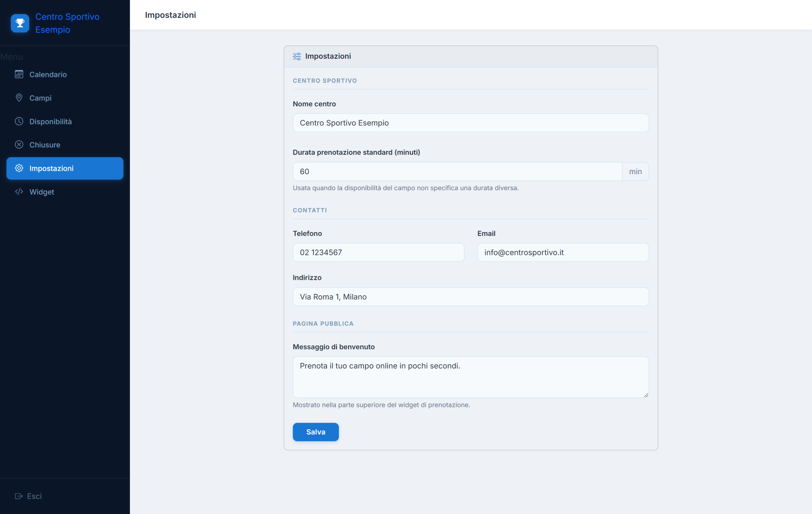This screenshot has width=812, height=514.
Task: Click the Impostazioni gear icon in sidebar
Action: coord(19,168)
